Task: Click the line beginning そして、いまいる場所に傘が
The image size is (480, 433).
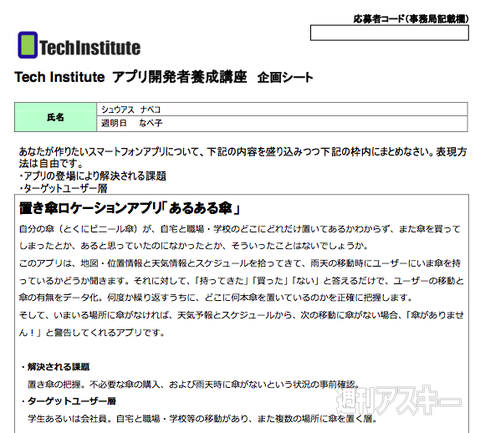Action: (x=241, y=315)
